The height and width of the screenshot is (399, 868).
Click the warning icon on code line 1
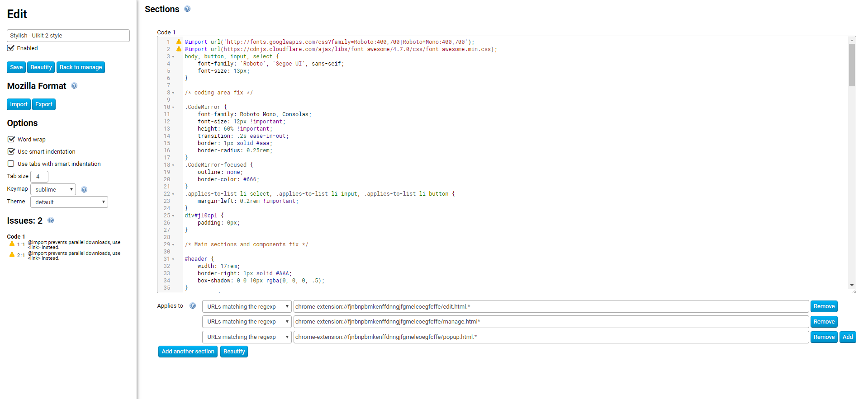[x=179, y=42]
